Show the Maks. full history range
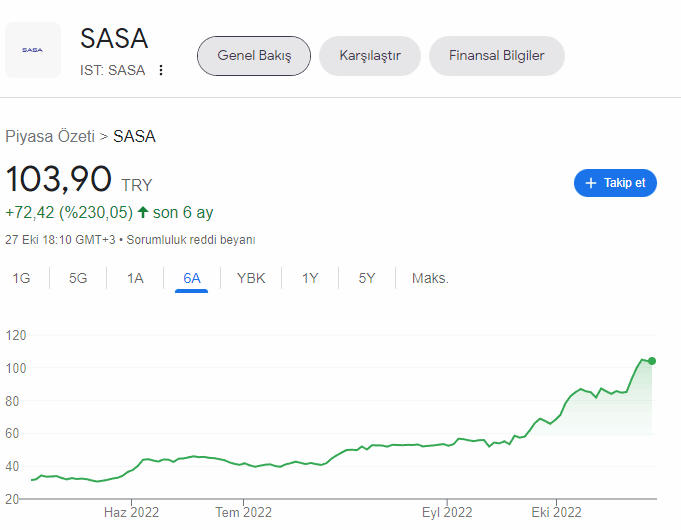 [x=430, y=278]
